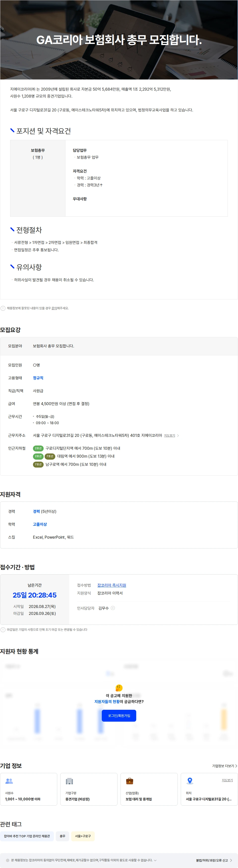238x868 pixels.
Task: Select the 잡아바 추천 TOP 기업 온라인 채용관 tag
Action: coord(27,836)
